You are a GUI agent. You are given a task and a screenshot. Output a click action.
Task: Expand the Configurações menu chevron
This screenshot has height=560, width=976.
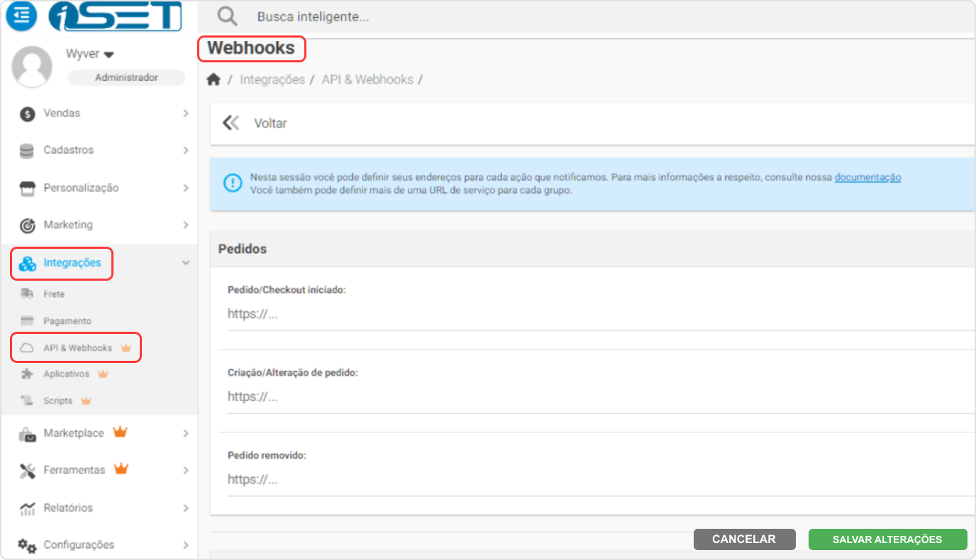pyautogui.click(x=186, y=545)
